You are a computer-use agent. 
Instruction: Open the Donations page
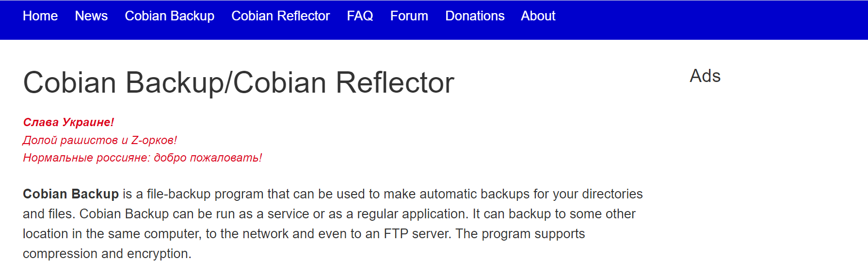click(x=475, y=16)
